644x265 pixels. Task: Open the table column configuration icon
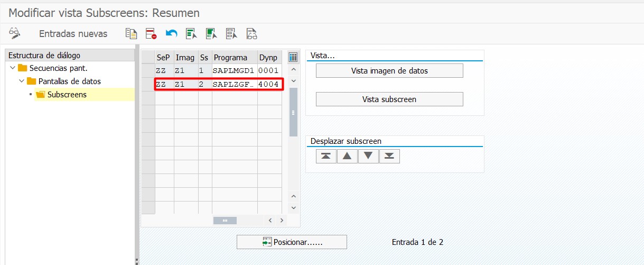[293, 57]
